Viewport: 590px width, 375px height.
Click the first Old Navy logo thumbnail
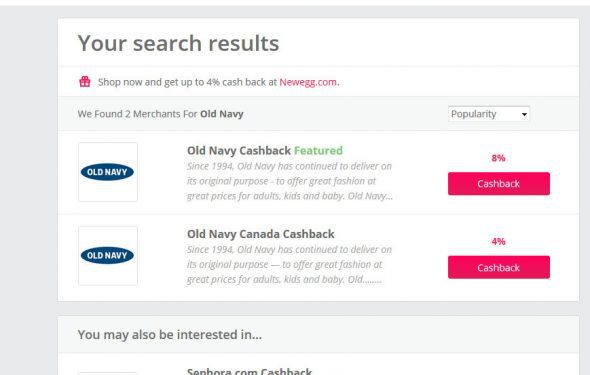(x=108, y=172)
